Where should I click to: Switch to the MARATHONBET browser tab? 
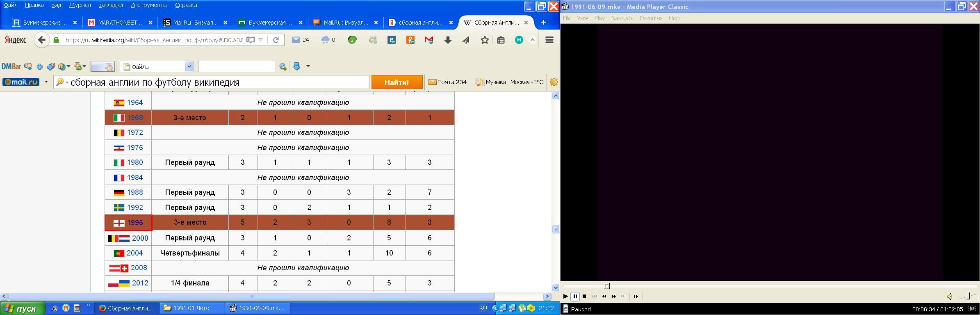click(120, 23)
